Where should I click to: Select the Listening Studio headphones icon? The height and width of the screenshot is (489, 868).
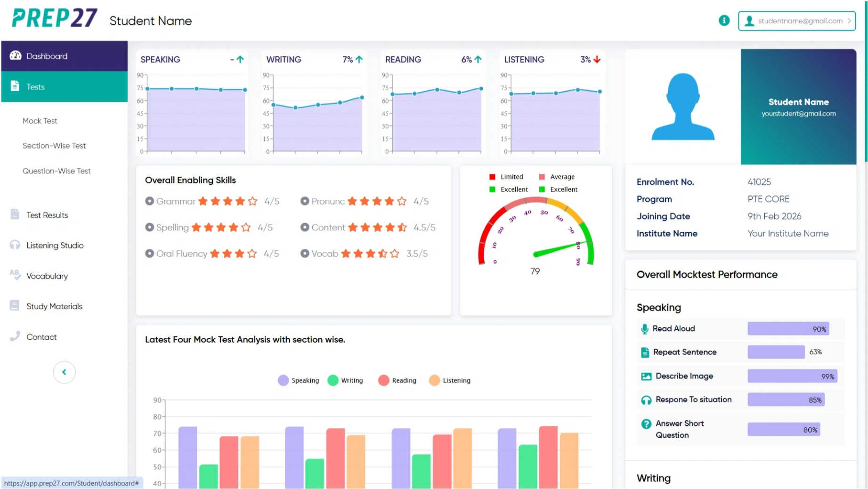[15, 245]
